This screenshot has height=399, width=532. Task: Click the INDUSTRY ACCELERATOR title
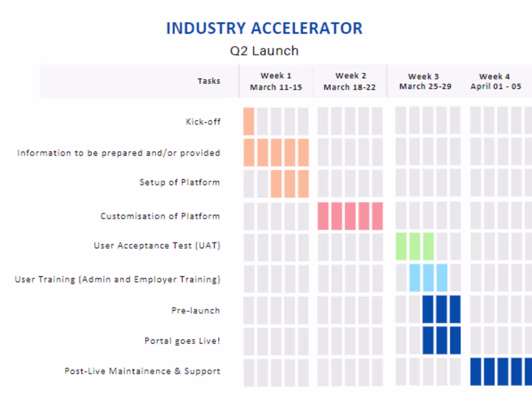click(x=264, y=28)
